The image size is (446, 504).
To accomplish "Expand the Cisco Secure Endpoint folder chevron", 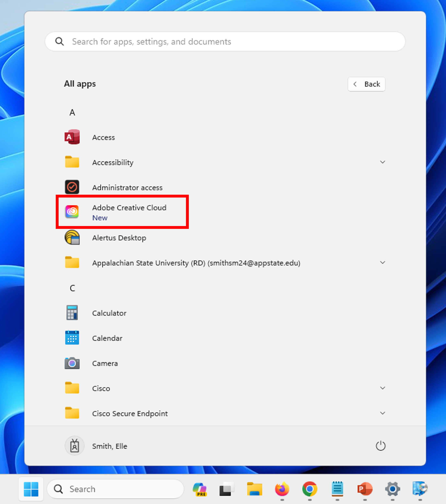I will pyautogui.click(x=383, y=413).
